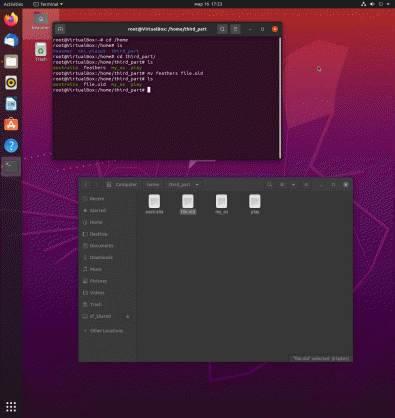Image resolution: width=395 pixels, height=418 pixels.
Task: Open Rhythmbox music player in the dock
Action: coord(11,83)
